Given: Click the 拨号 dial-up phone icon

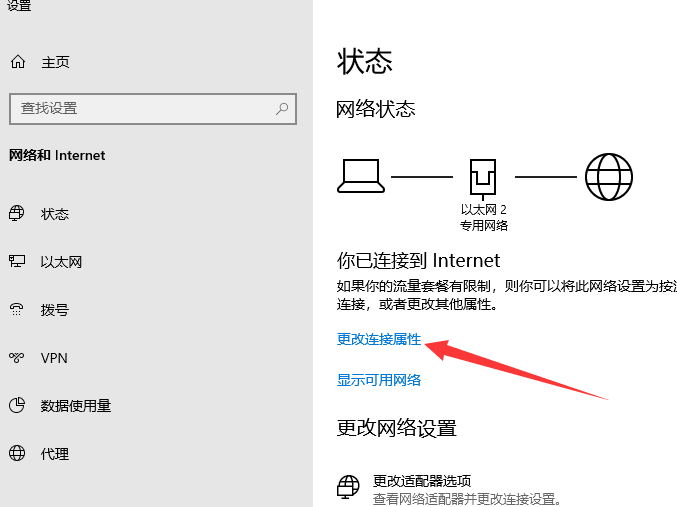Looking at the screenshot, I should click(17, 309).
